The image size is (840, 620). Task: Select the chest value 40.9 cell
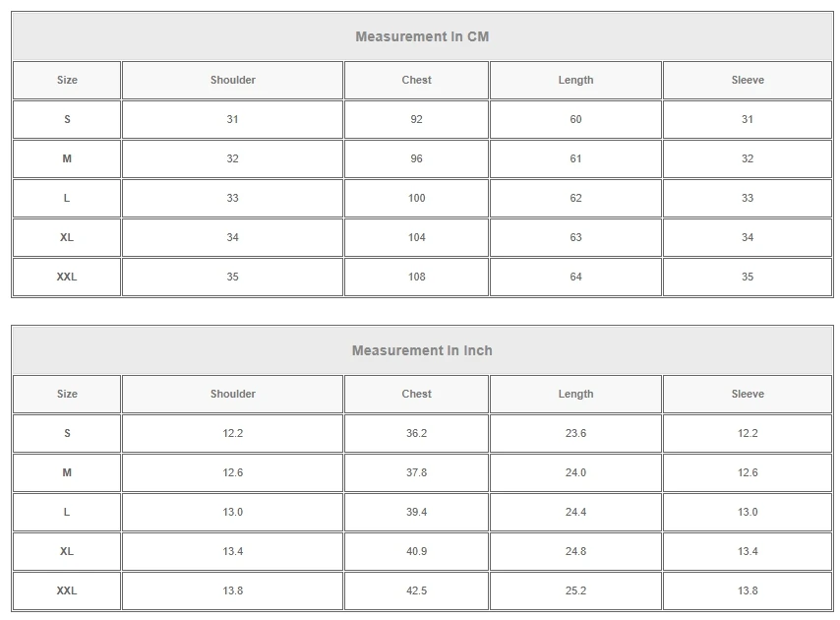coord(416,551)
